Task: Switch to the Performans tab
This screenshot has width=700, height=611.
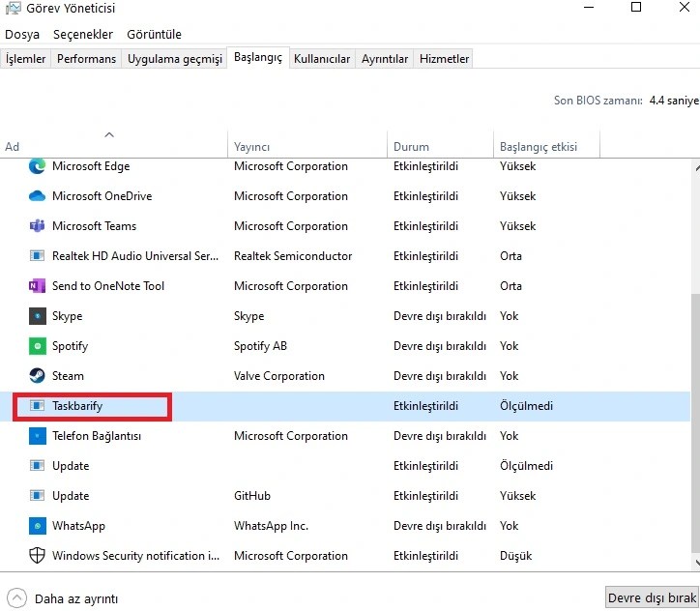Action: [x=87, y=59]
